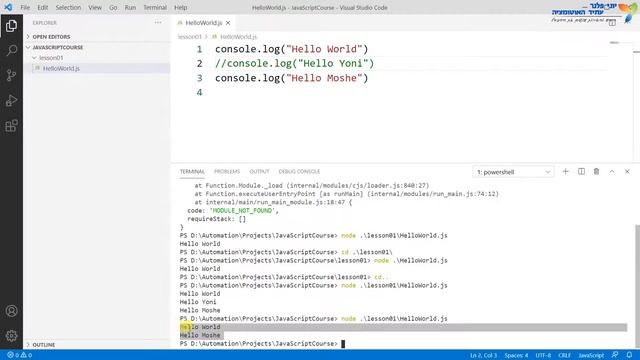This screenshot has width=640, height=360.
Task: Collapse the JAVASCRIPTCOURSE folder section
Action: (58, 47)
